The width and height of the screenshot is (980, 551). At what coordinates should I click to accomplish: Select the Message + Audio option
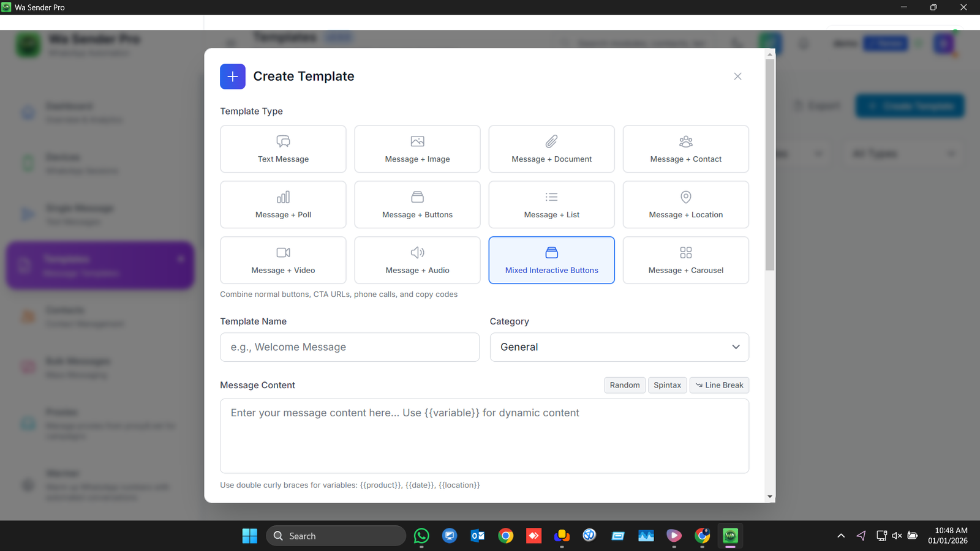point(417,260)
